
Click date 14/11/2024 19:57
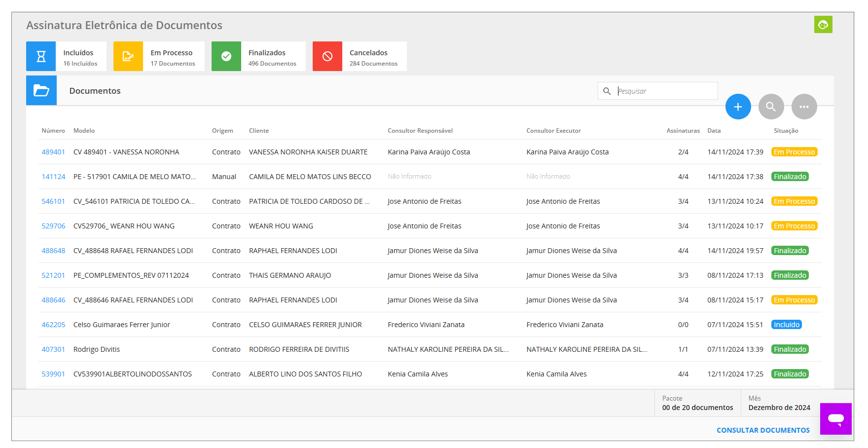[735, 251]
